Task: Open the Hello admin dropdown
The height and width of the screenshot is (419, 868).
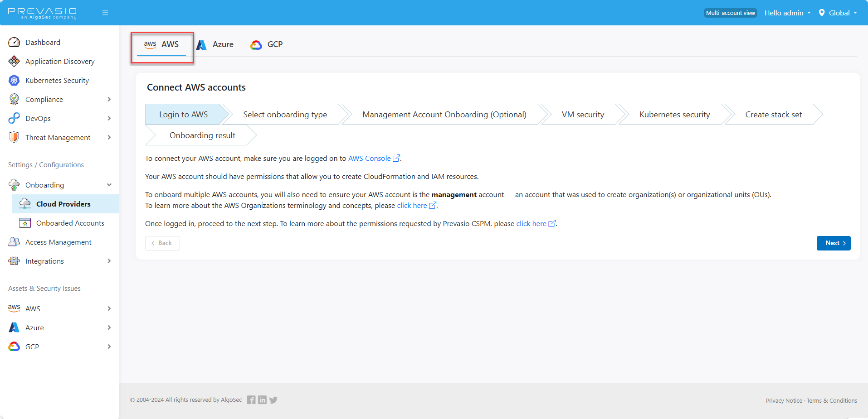Action: (x=787, y=13)
